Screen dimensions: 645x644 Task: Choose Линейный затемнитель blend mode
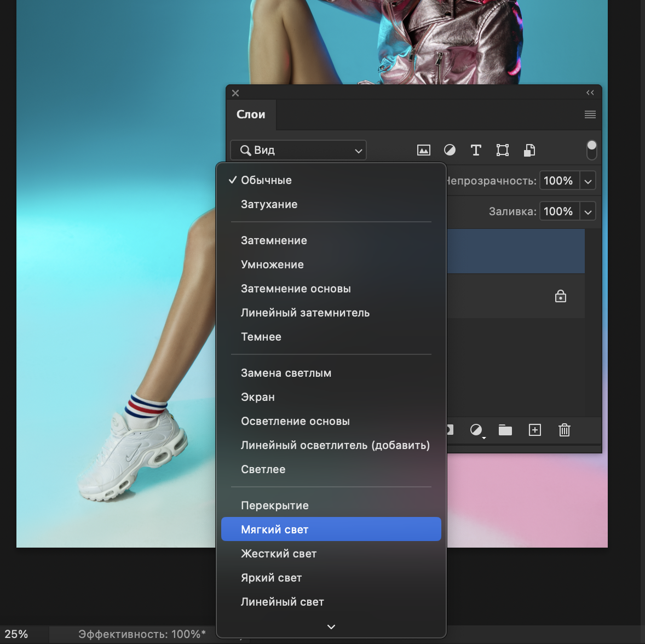pos(331,313)
